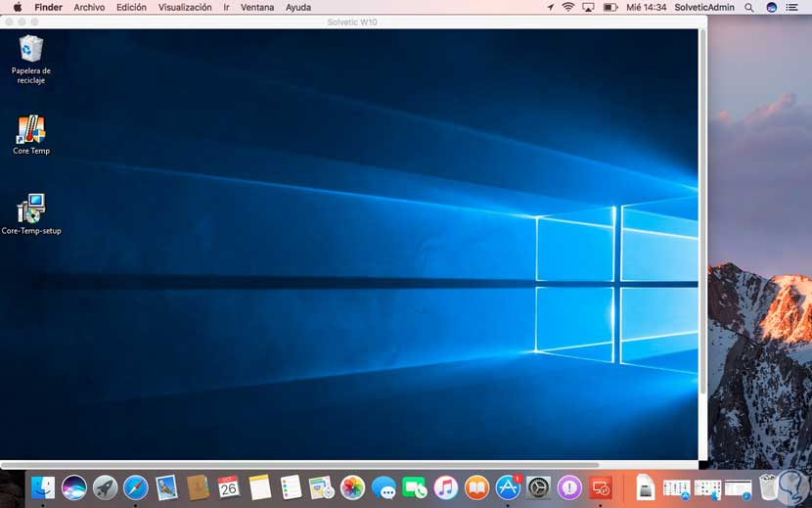Open the Apple menu
812x508 pixels.
[18, 7]
